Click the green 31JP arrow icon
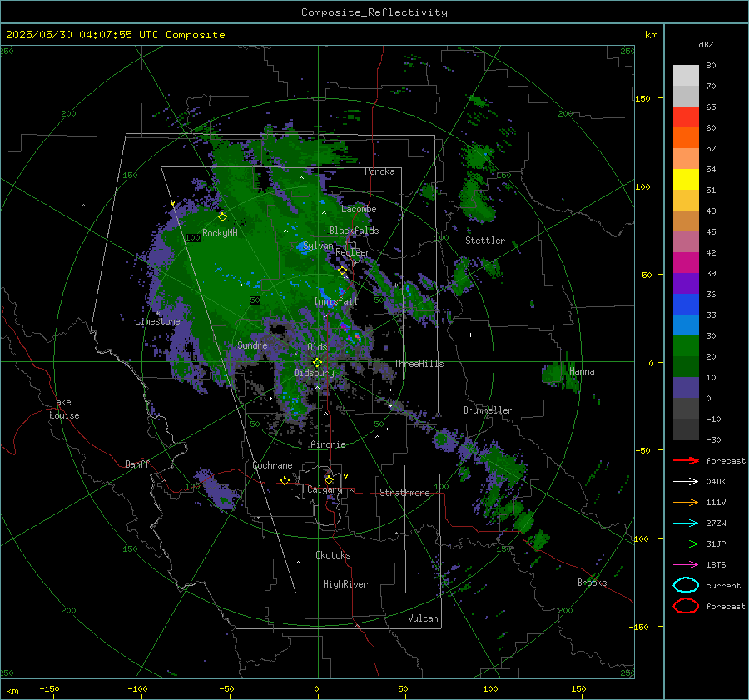 (686, 544)
